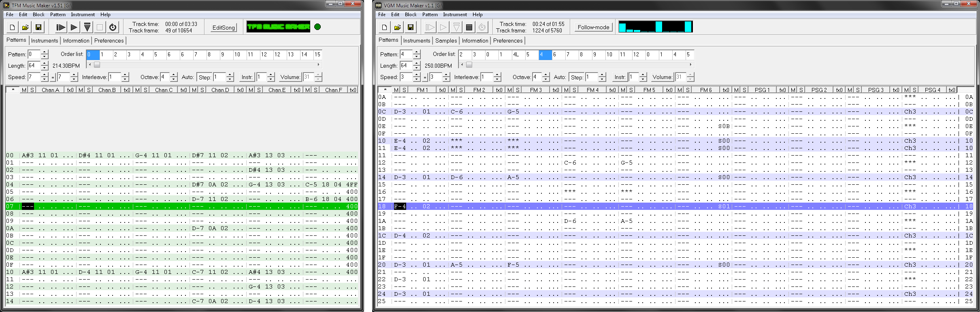Click the first Speed input field in TFM Music Maker
Viewport: 980px width, 312px height.
(34, 77)
